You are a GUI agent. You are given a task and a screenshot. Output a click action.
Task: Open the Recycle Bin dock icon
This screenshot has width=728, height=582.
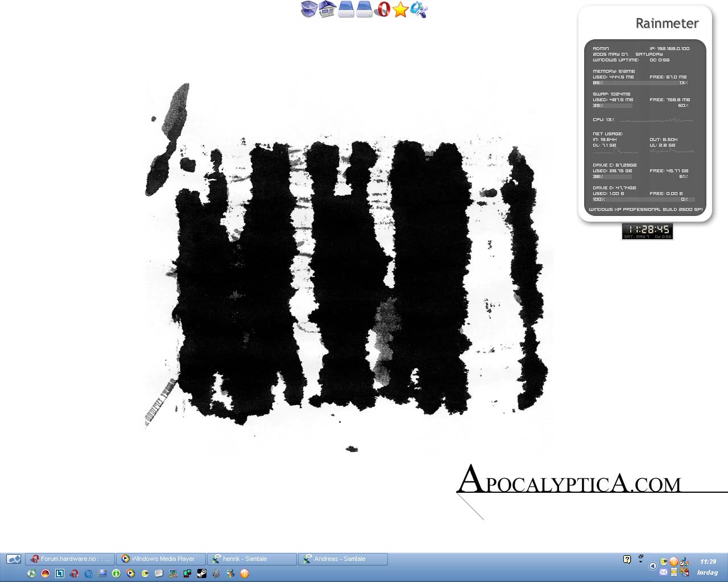308,9
